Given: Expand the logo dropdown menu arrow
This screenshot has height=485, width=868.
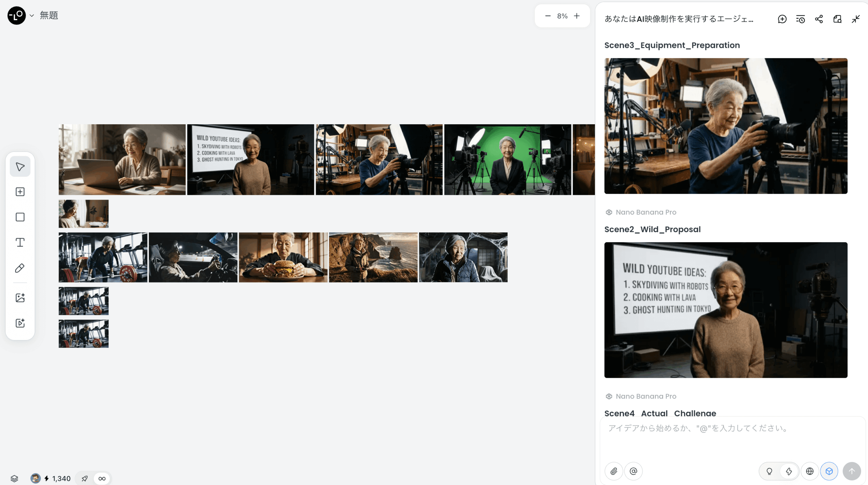Looking at the screenshot, I should tap(32, 16).
